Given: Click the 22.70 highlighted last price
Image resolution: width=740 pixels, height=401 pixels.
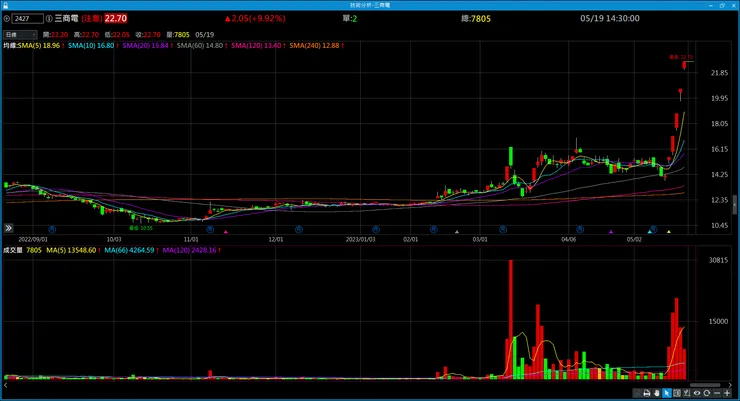Looking at the screenshot, I should [116, 18].
